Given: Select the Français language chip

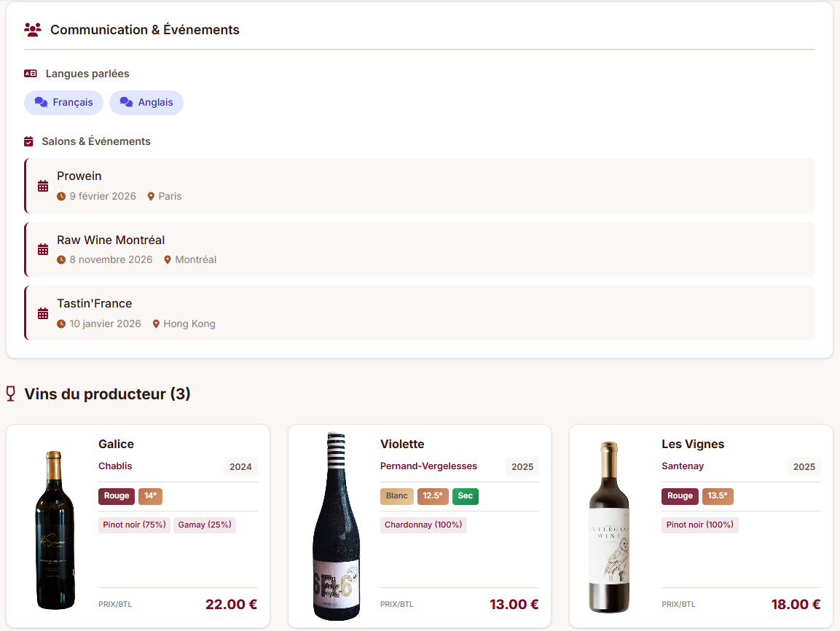Looking at the screenshot, I should coord(64,103).
